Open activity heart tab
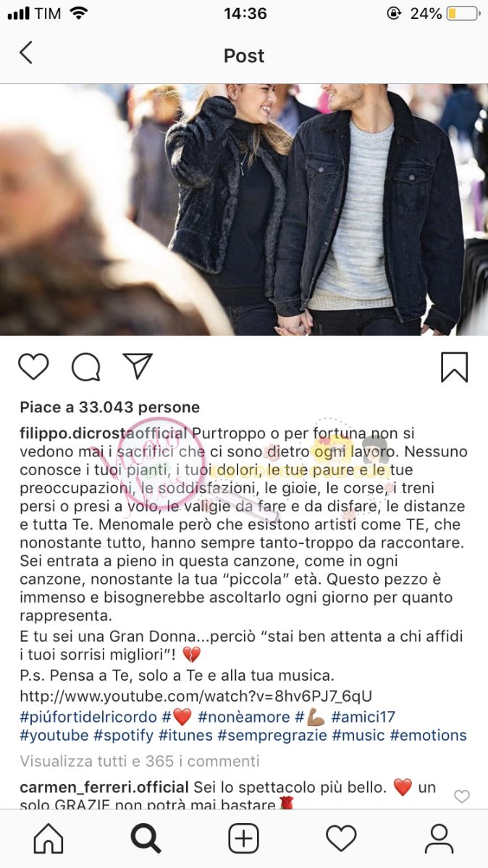Viewport: 488px width, 868px height. coord(341,838)
